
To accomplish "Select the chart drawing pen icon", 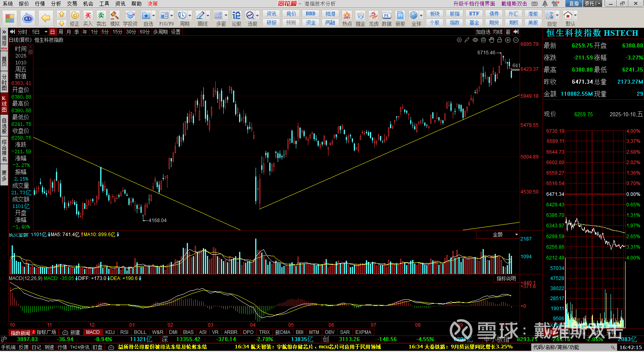I will point(467,40).
